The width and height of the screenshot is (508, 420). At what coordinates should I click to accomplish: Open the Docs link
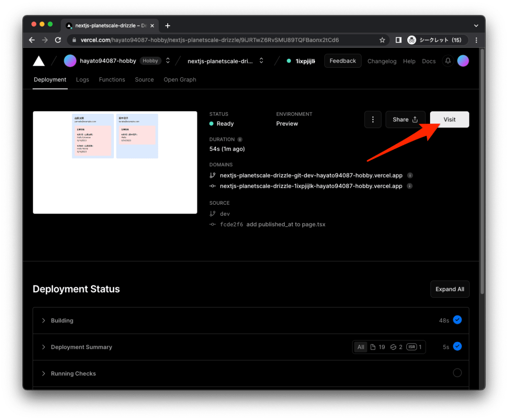coord(429,61)
